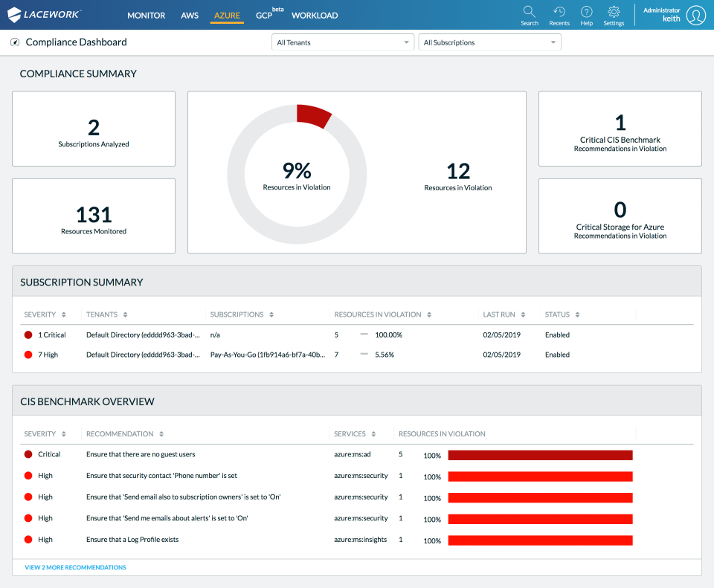Screen dimensions: 714x588
Task: Select the WORKLOAD navigation tab
Action: click(315, 15)
